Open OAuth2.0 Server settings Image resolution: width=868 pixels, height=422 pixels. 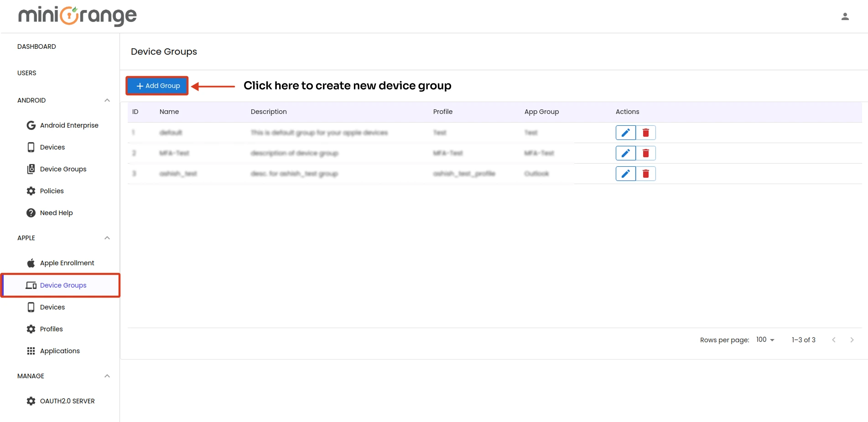pos(67,401)
